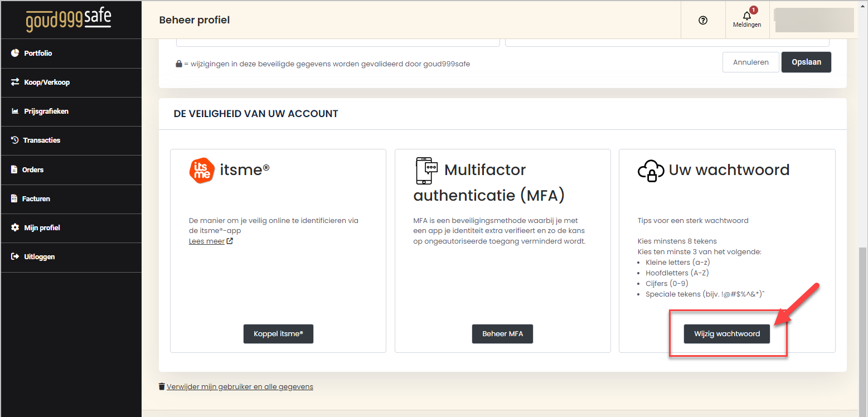Click the Meldingen label
The width and height of the screenshot is (868, 417).
coord(747,25)
